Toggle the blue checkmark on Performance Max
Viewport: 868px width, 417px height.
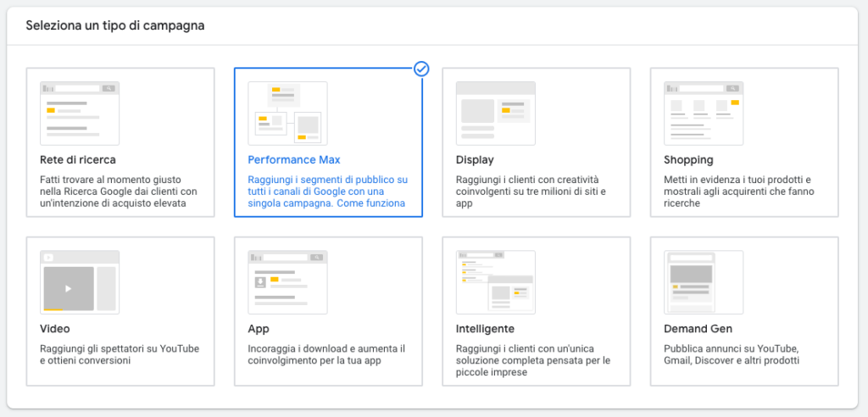[x=422, y=69]
